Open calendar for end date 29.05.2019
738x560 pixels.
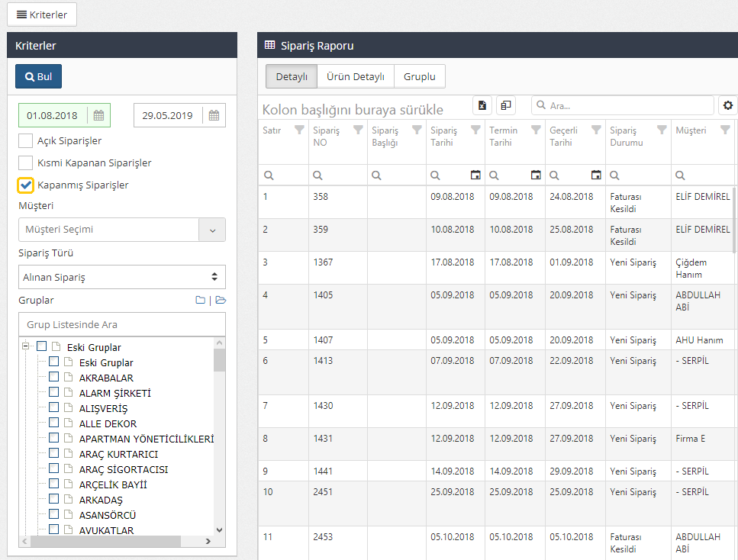pyautogui.click(x=214, y=115)
